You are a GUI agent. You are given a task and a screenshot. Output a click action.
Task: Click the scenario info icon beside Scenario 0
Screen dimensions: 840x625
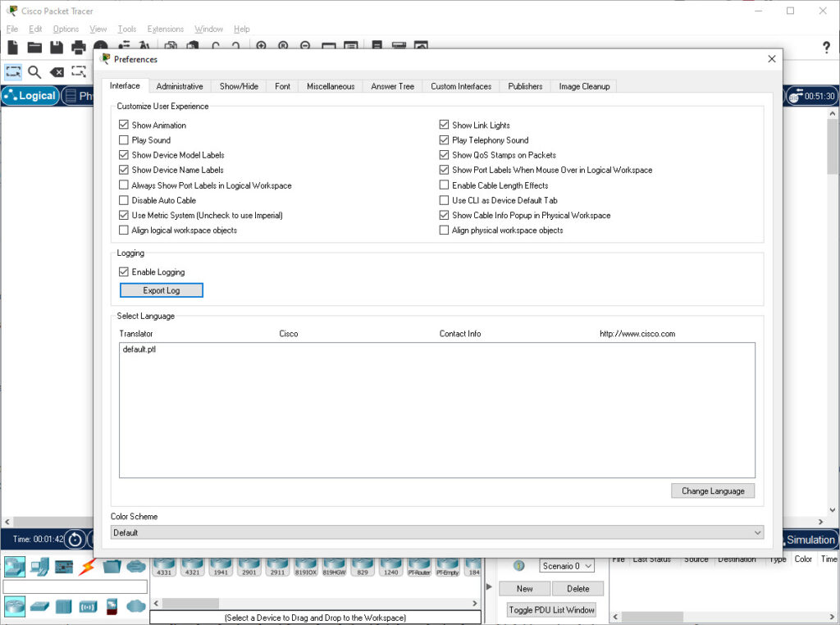click(518, 566)
